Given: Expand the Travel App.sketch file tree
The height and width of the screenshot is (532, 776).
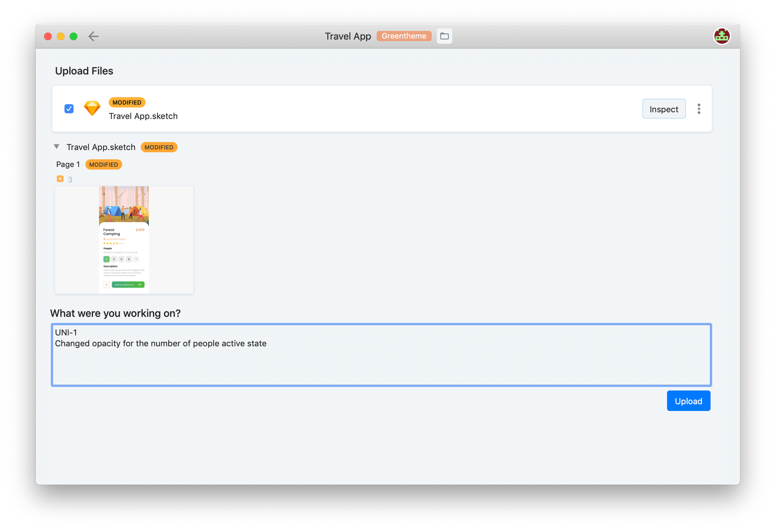Looking at the screenshot, I should (x=57, y=147).
